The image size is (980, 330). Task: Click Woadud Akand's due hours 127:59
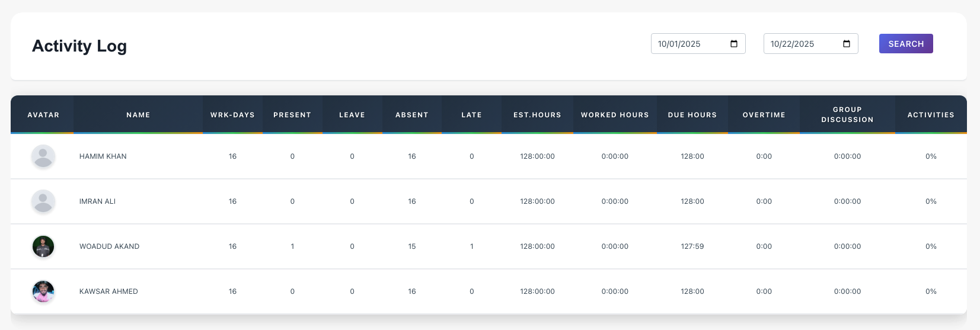click(x=692, y=246)
